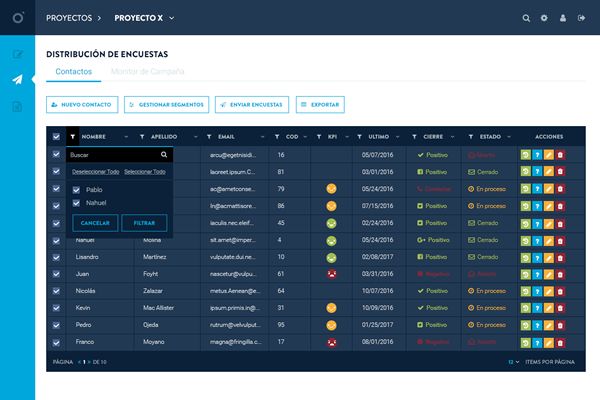The width and height of the screenshot is (600, 400).
Task: Open the paper plane sidebar icon
Action: point(17,80)
